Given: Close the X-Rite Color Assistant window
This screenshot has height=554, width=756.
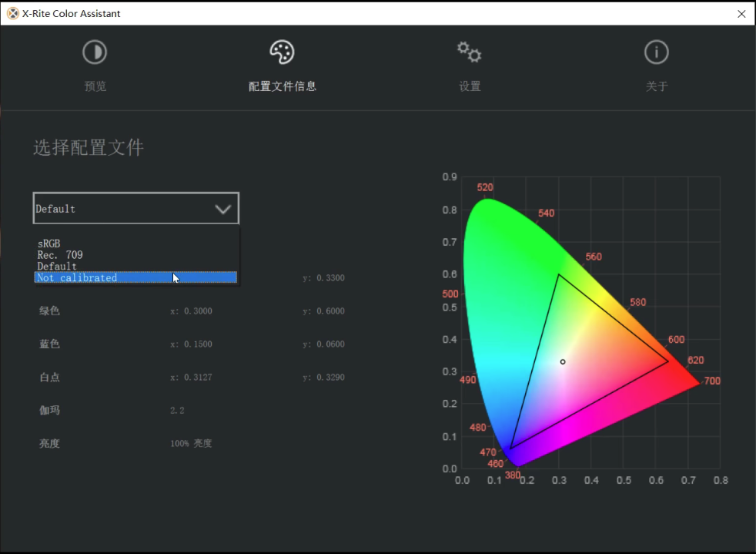Looking at the screenshot, I should (741, 13).
